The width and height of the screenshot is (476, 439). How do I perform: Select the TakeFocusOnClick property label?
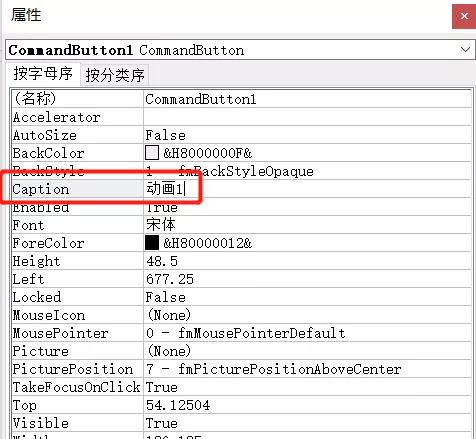(77, 387)
